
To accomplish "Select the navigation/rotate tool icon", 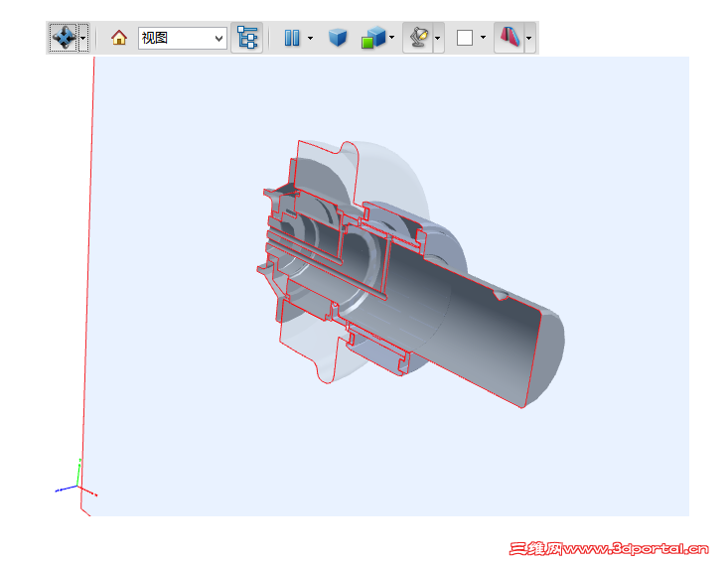I will (x=64, y=38).
